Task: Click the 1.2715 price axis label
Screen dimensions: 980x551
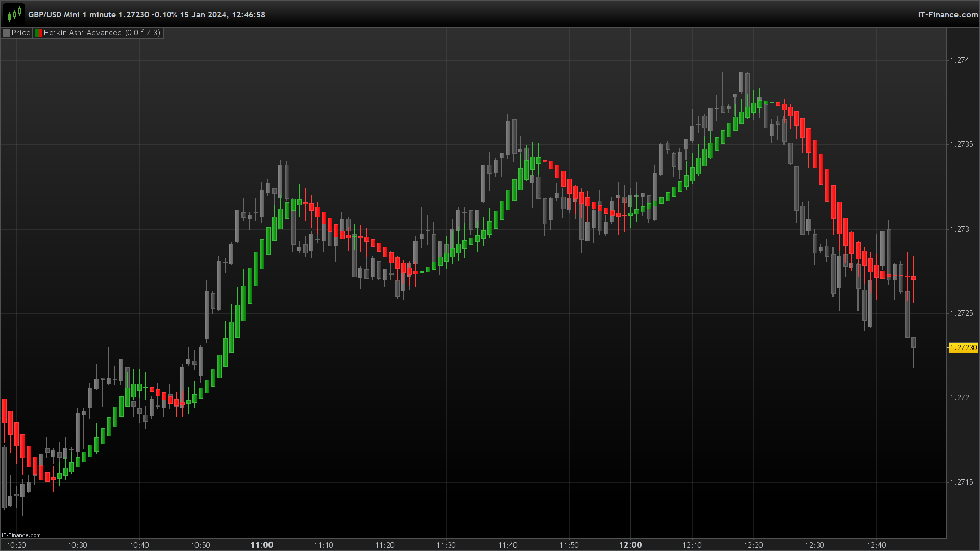Action: tap(961, 482)
